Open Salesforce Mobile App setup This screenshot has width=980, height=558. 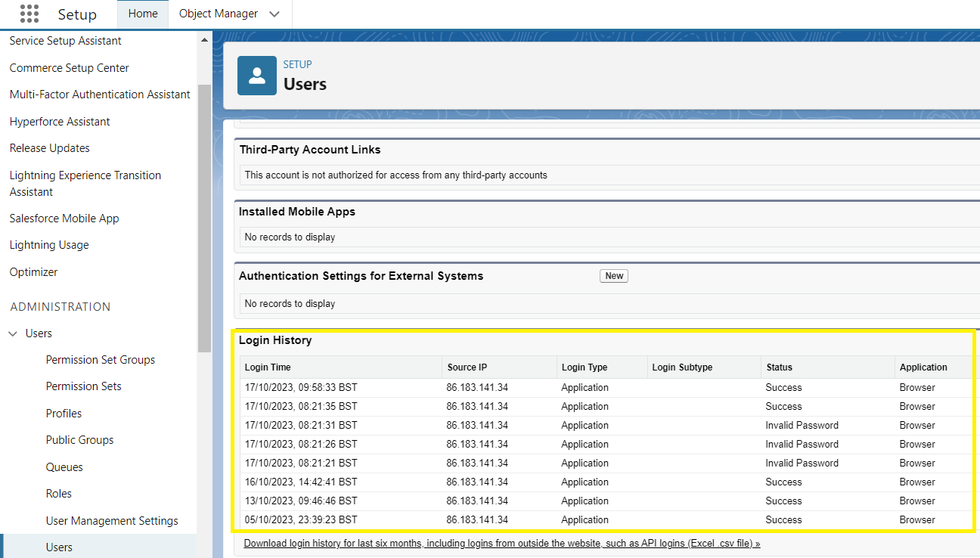pos(64,219)
